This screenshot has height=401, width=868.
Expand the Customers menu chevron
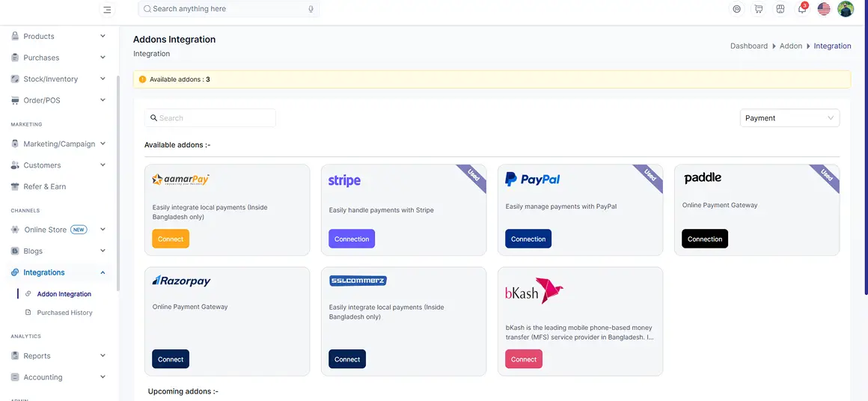pyautogui.click(x=103, y=165)
